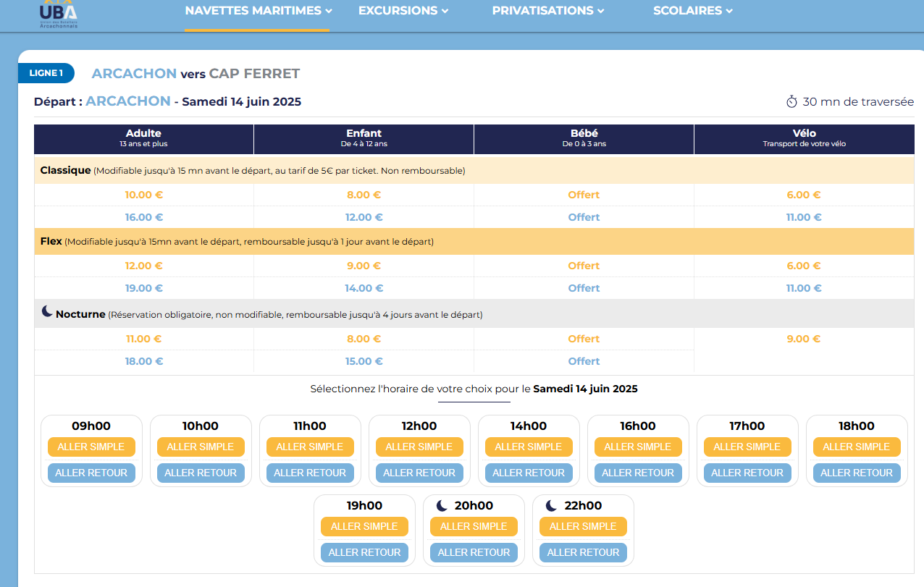Select Aller Retour for 10h00 departure
This screenshot has width=924, height=587.
click(201, 473)
